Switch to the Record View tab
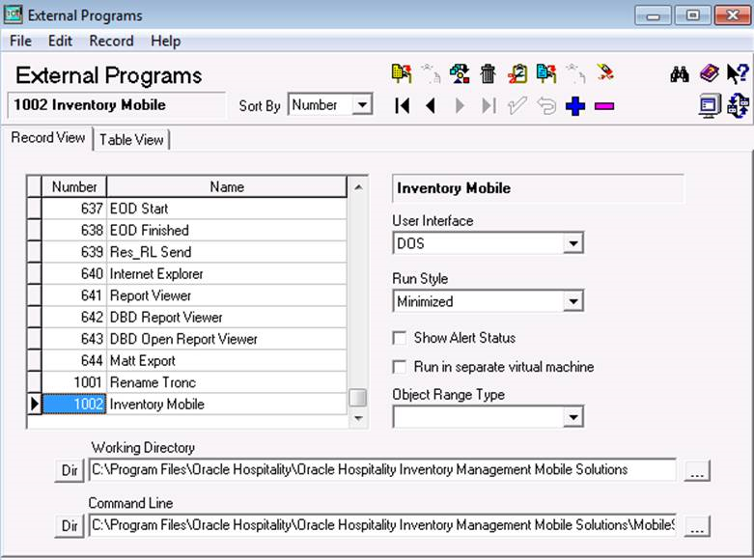 [x=48, y=138]
